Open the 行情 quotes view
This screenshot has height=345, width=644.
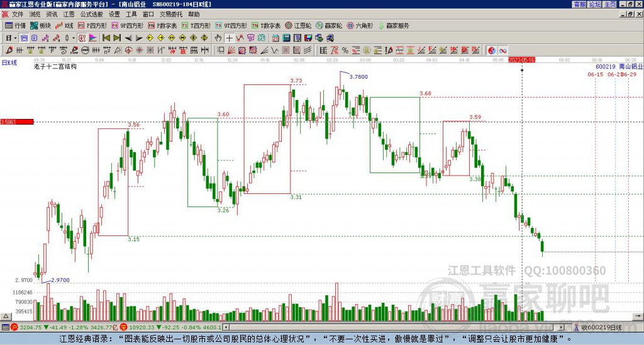click(15, 25)
